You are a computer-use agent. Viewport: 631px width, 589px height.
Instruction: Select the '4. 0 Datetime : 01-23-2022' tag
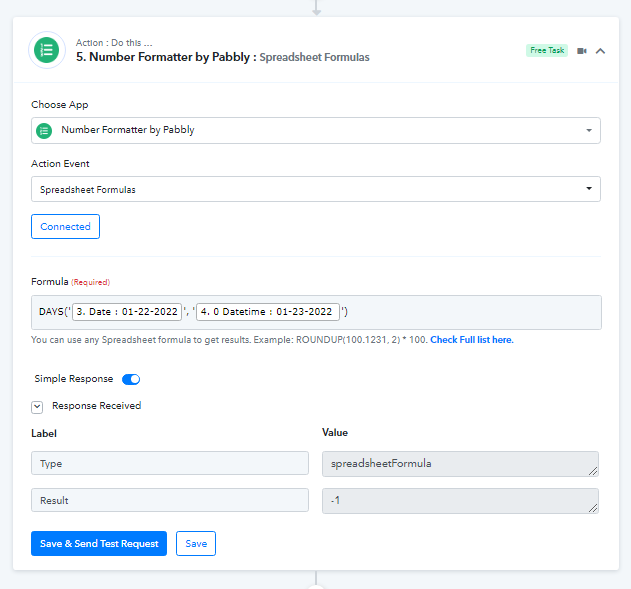[268, 312]
